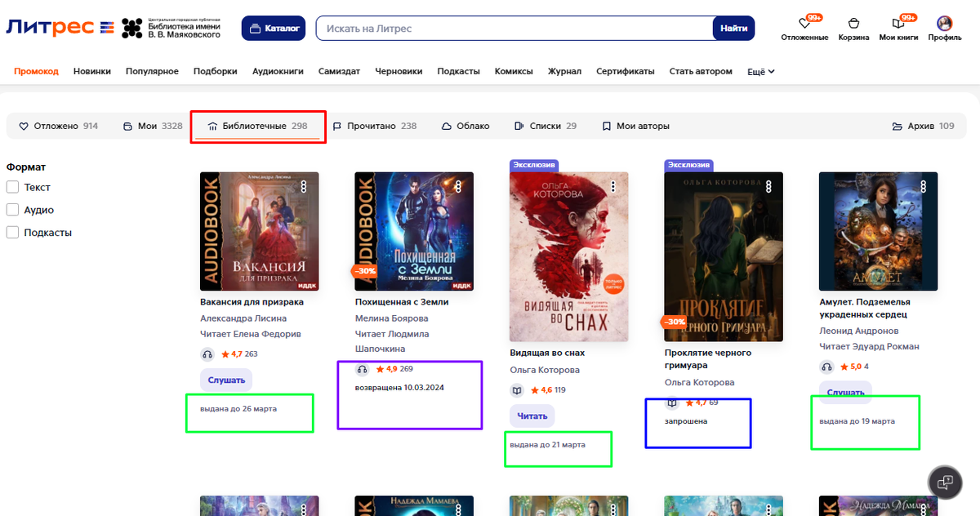Image resolution: width=980 pixels, height=516 pixels.
Task: Open author link Леонид Андронов
Action: [x=859, y=331]
